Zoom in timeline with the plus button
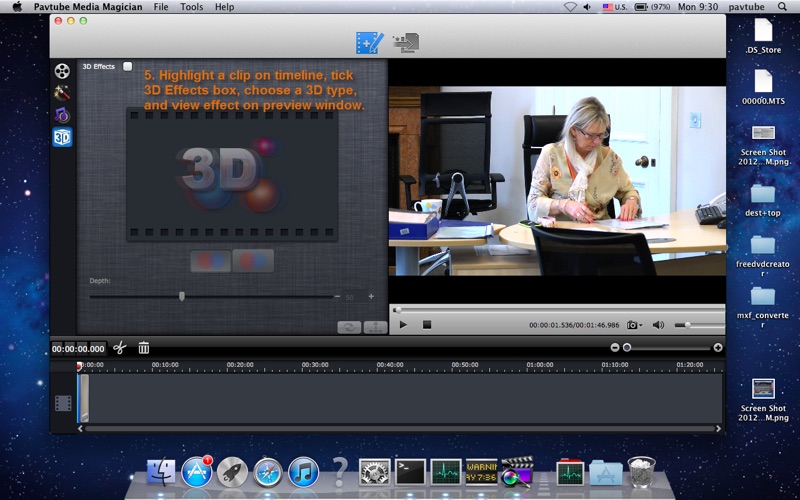Viewport: 800px width, 500px height. click(718, 347)
